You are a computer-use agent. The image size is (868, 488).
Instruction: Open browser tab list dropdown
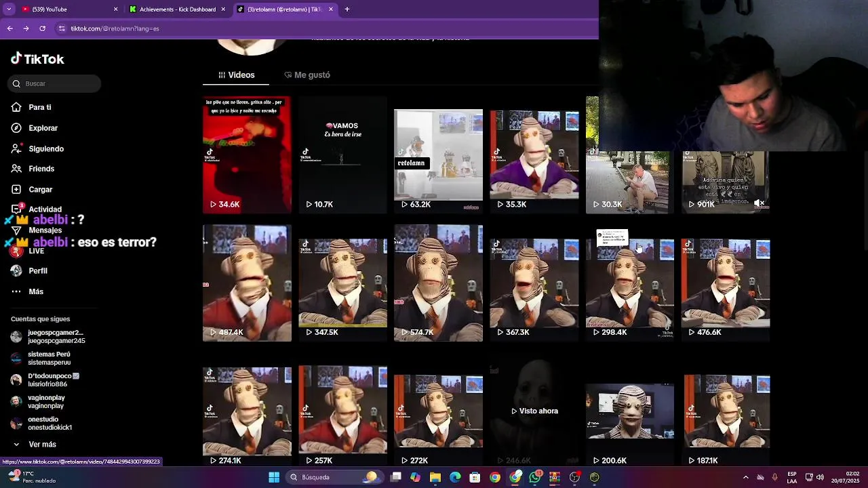[x=9, y=9]
